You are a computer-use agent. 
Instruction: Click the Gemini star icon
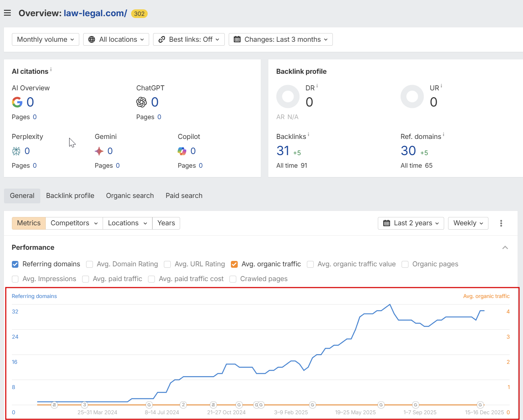[99, 151]
